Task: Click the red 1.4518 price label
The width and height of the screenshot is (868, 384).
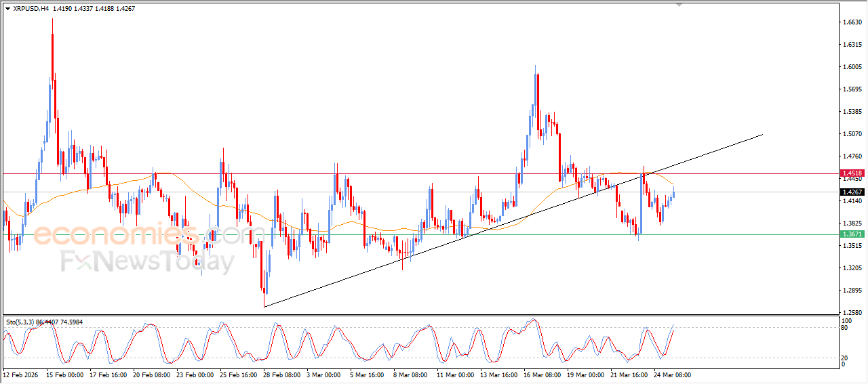Action: click(x=852, y=173)
